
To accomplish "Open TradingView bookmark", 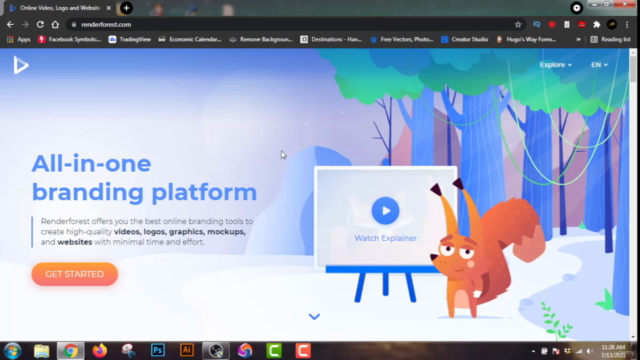I will pos(130,39).
